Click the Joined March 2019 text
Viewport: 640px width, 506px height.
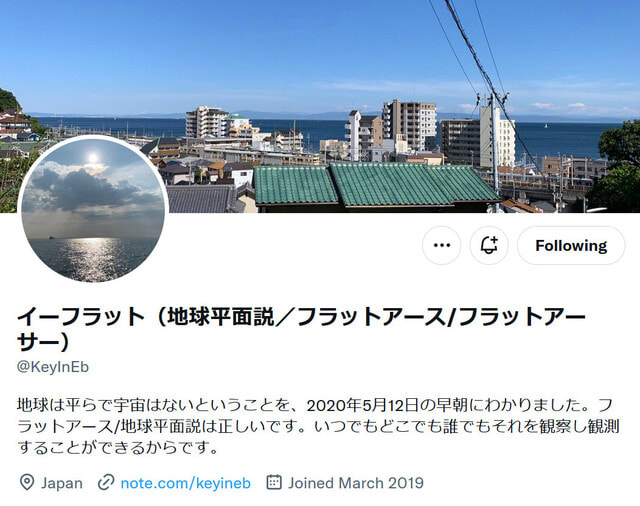click(356, 483)
